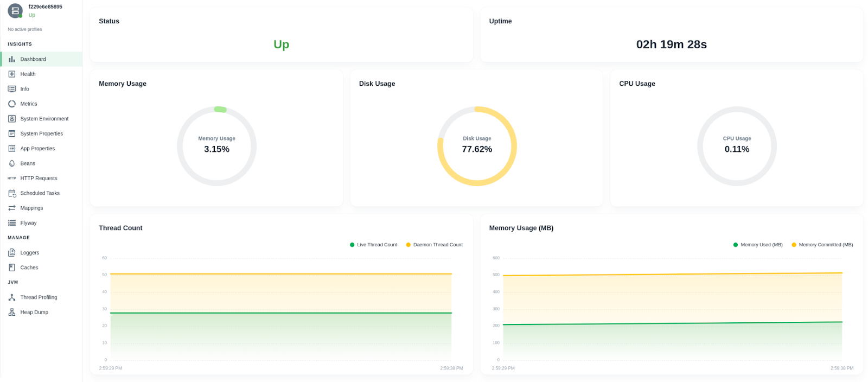Click the Disk Usage donut gauge

[477, 146]
